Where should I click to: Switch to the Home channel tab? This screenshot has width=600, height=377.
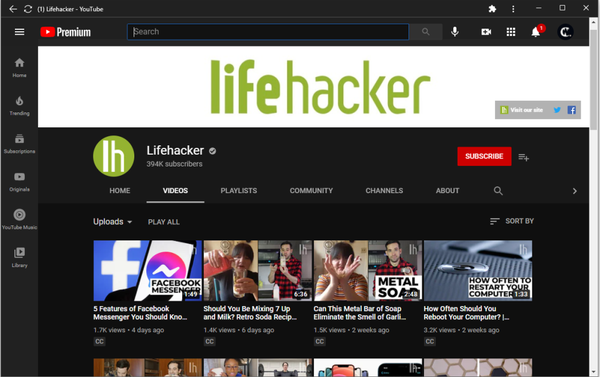(120, 191)
